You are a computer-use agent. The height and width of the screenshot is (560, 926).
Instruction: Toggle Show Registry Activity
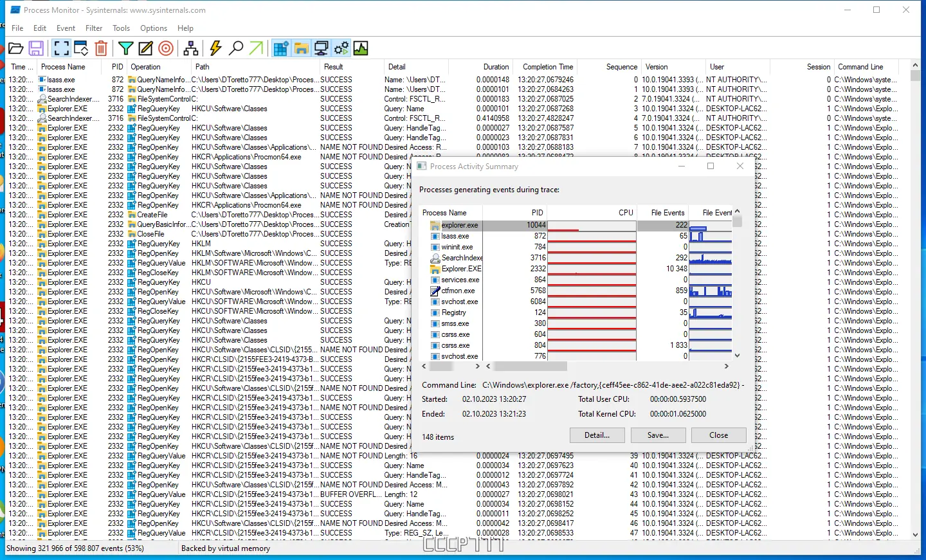click(x=281, y=48)
